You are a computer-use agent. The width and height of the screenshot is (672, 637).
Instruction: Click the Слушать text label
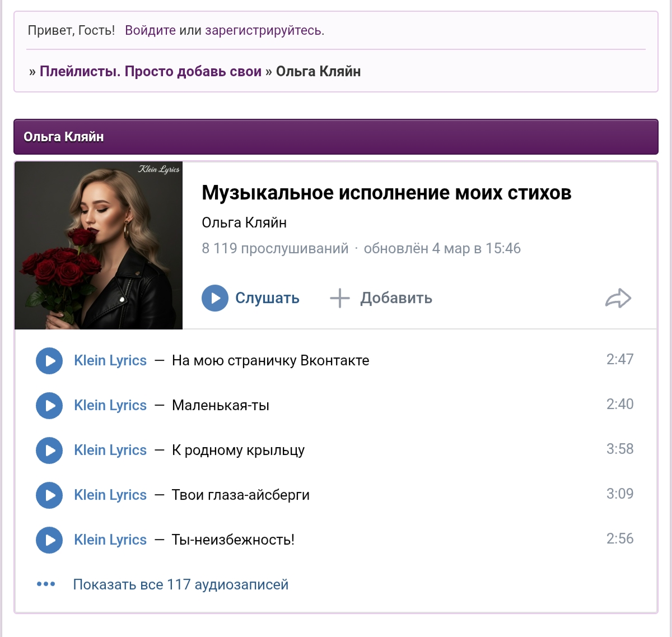coord(267,298)
